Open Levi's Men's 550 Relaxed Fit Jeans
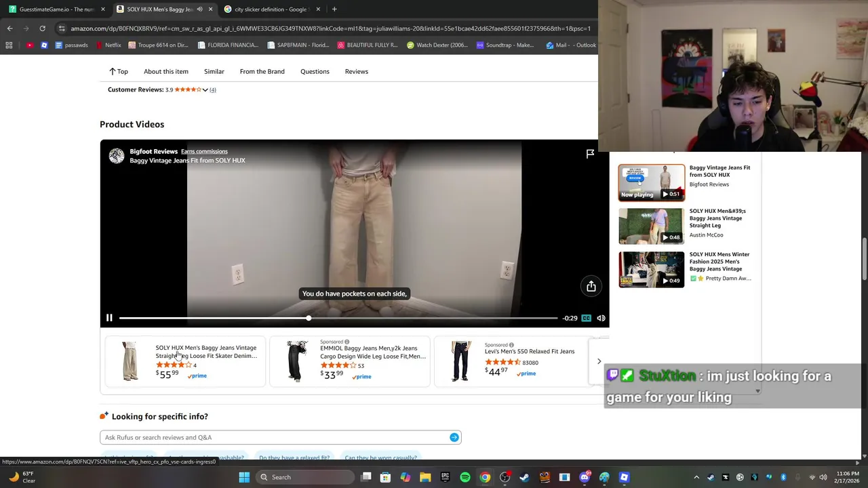This screenshot has width=868, height=488. tap(512, 361)
